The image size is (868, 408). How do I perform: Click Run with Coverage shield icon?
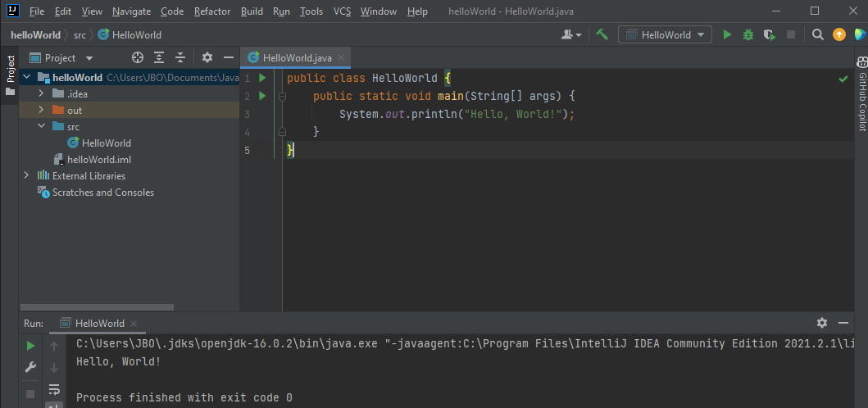pyautogui.click(x=769, y=34)
